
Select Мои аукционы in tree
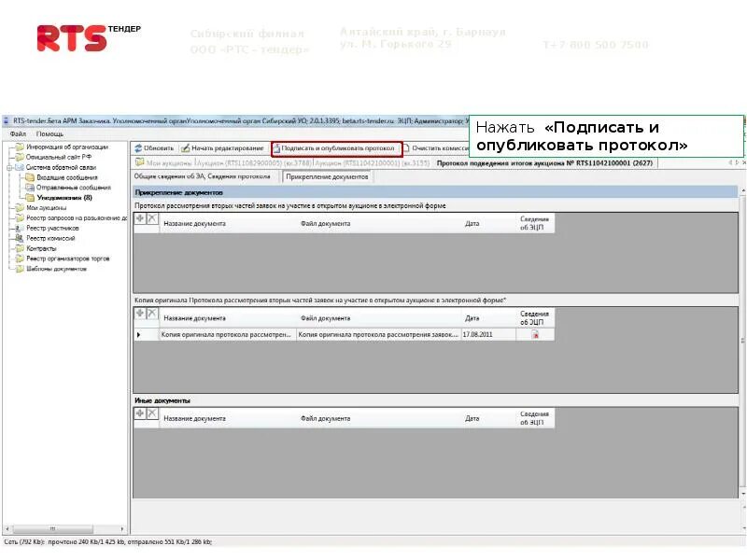46,208
